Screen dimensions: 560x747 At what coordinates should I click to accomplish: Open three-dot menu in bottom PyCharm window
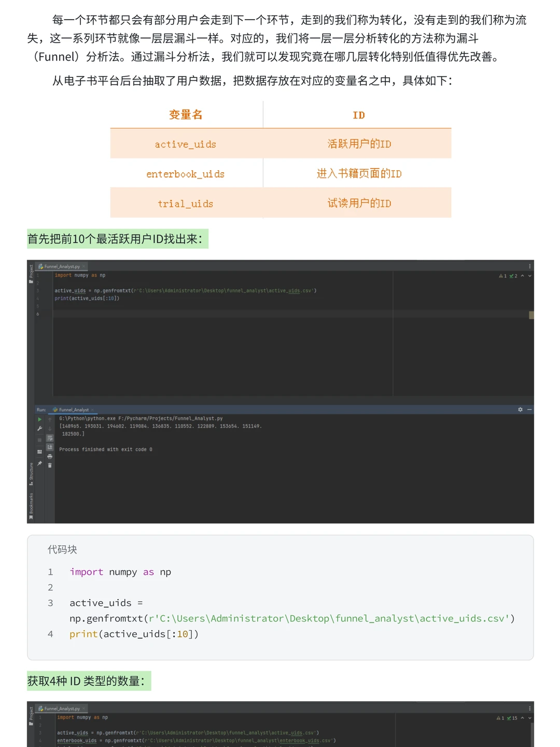pyautogui.click(x=529, y=708)
